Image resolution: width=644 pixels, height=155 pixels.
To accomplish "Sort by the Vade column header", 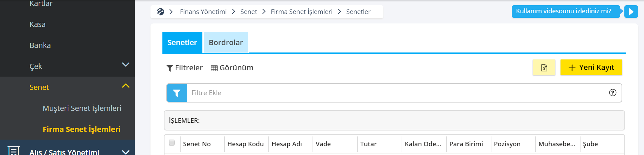I will (x=323, y=144).
